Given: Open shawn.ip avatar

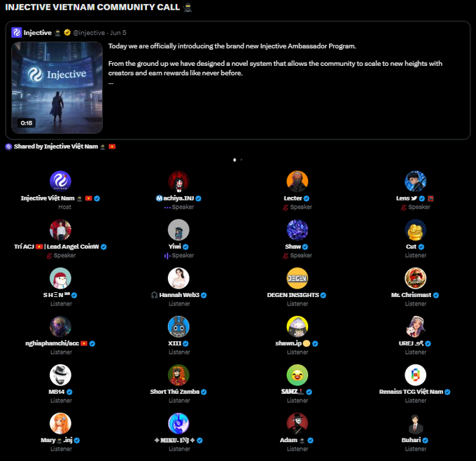Looking at the screenshot, I should click(x=297, y=326).
